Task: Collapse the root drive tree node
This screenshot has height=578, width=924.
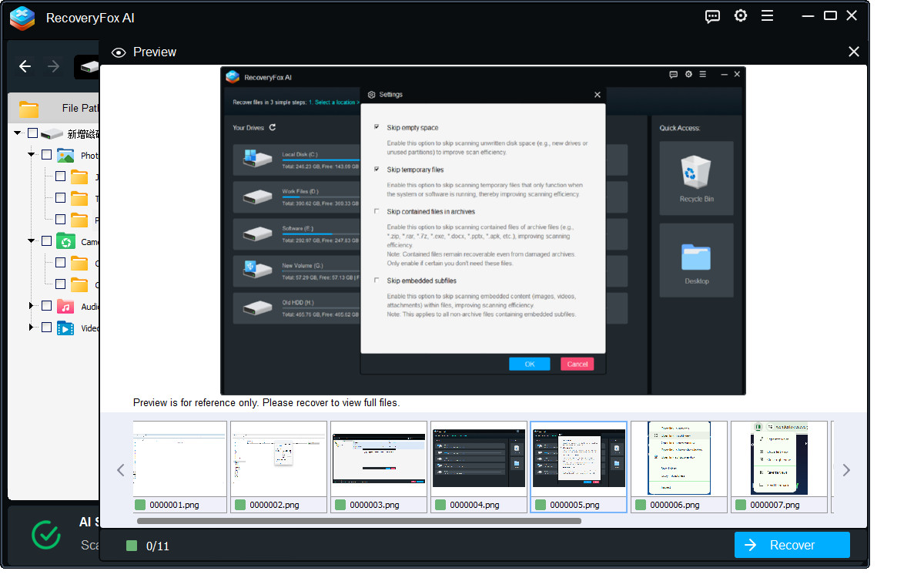Action: [x=18, y=133]
